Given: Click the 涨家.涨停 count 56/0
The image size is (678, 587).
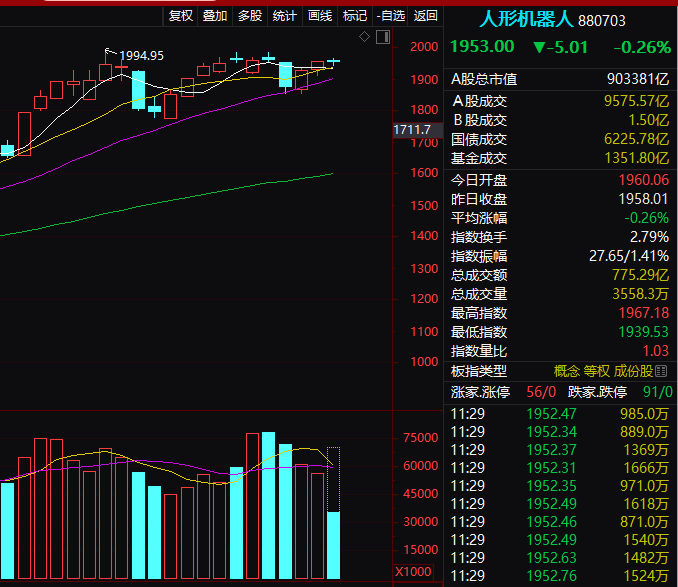Looking at the screenshot, I should (x=541, y=392).
